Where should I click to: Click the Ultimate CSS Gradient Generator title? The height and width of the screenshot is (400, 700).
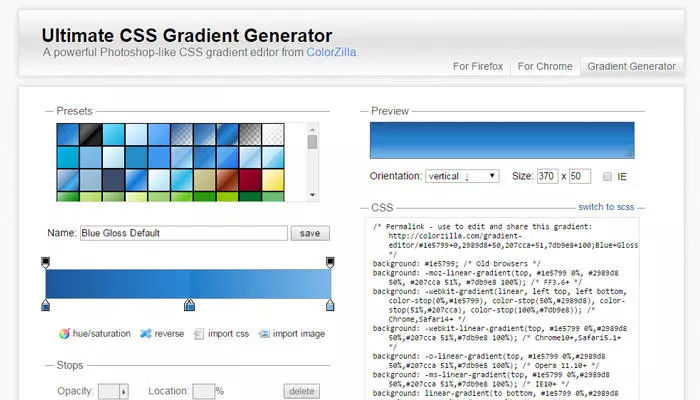(187, 35)
